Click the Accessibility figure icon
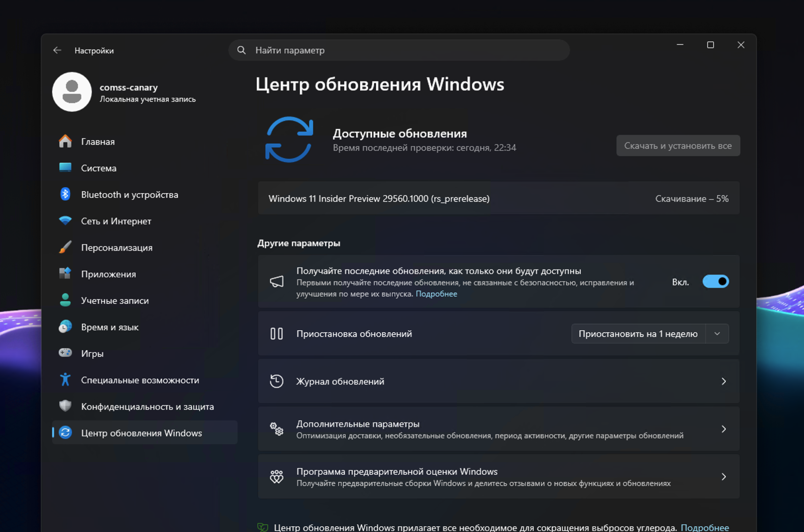 [65, 379]
